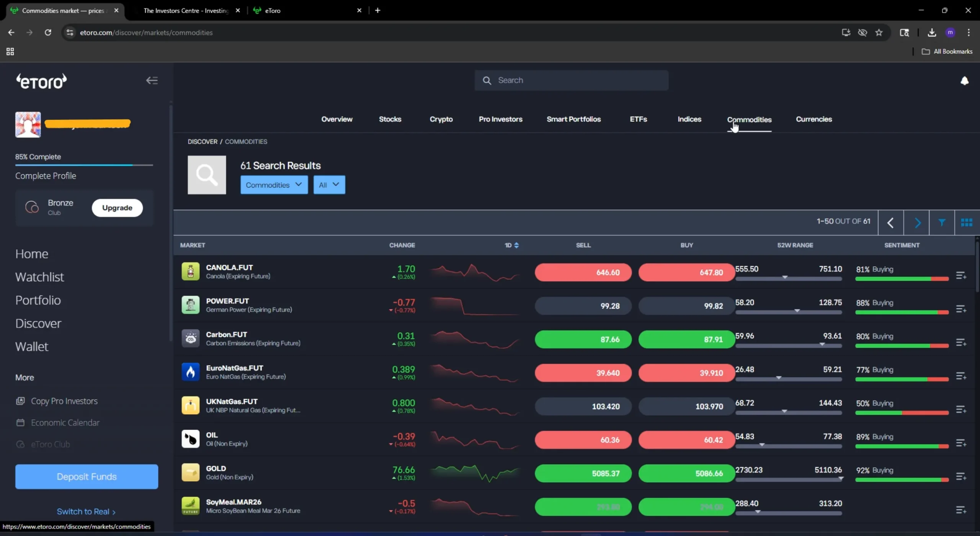Viewport: 980px width, 536px height.
Task: Add SoyMeal.MAR26 to watchlist icon
Action: coord(961,510)
